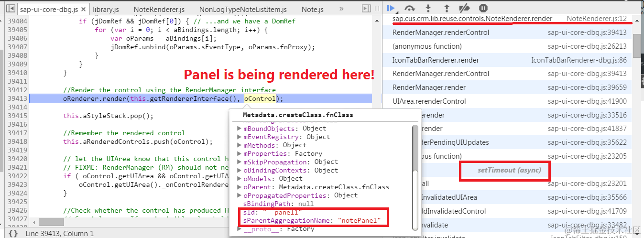Open the sap-ui-core-dbg.js:41837 link
Viewport: 644px width, 238px height.
pos(587,129)
